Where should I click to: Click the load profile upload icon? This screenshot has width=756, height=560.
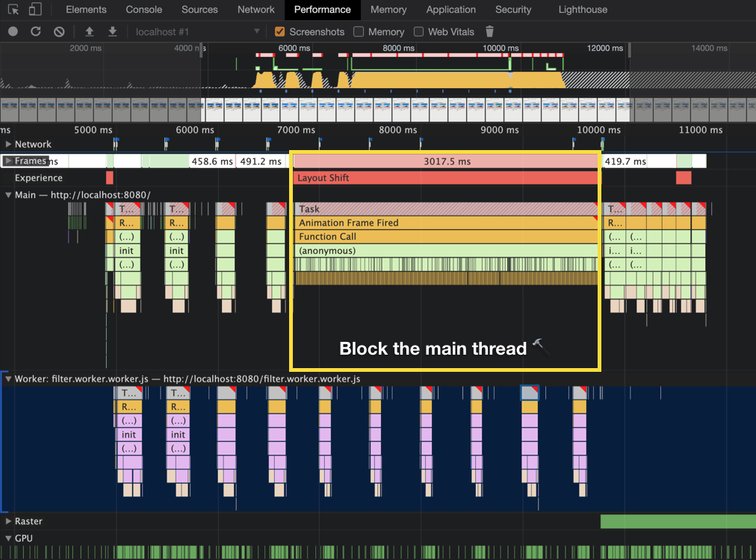(x=89, y=32)
